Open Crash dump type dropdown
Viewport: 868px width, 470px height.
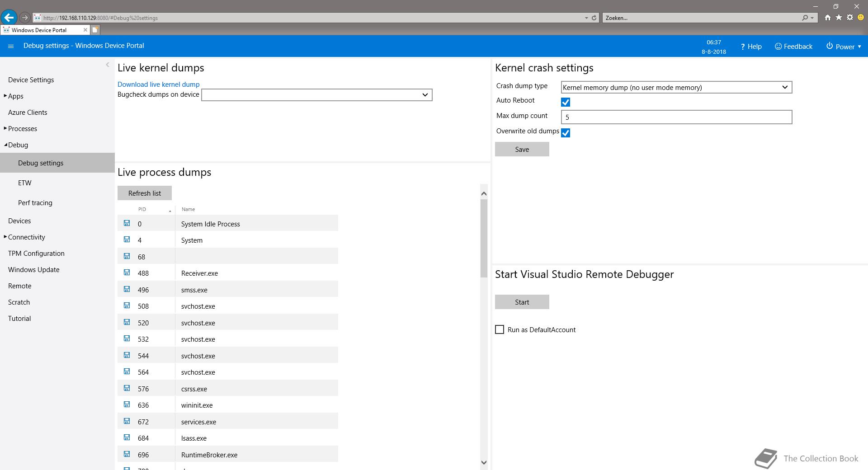[676, 87]
